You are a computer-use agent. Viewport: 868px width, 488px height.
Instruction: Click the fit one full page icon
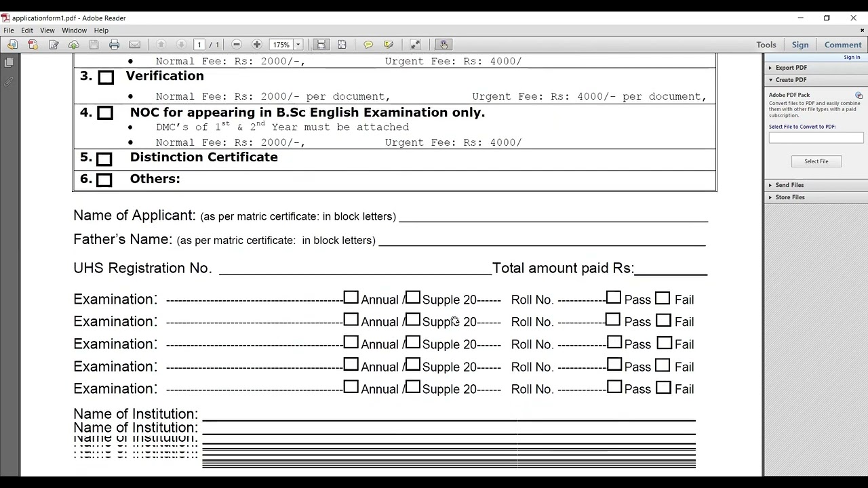(342, 45)
